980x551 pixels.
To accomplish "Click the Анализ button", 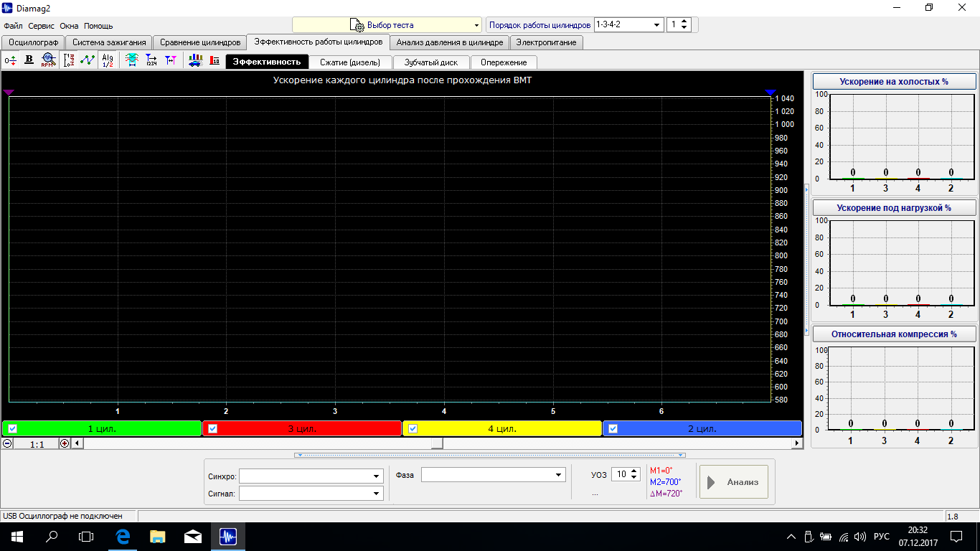I will click(x=734, y=482).
